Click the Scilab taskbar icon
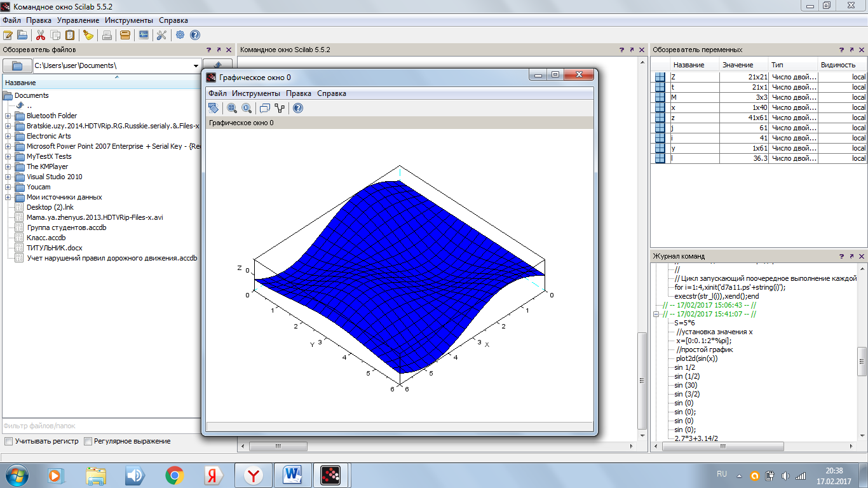 coord(330,475)
